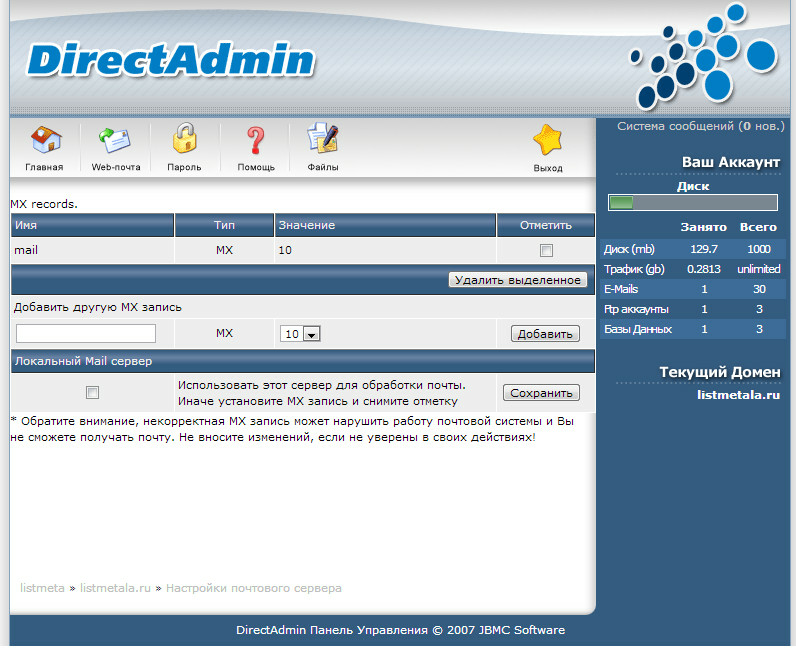Open the Пароль padlock icon
This screenshot has width=796, height=656.
coord(184,138)
